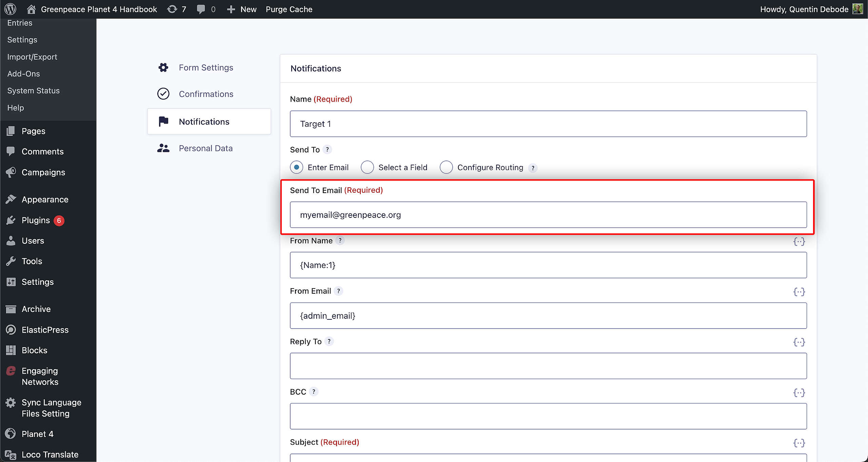868x462 pixels.
Task: Click the Name field containing Target 1
Action: [548, 124]
